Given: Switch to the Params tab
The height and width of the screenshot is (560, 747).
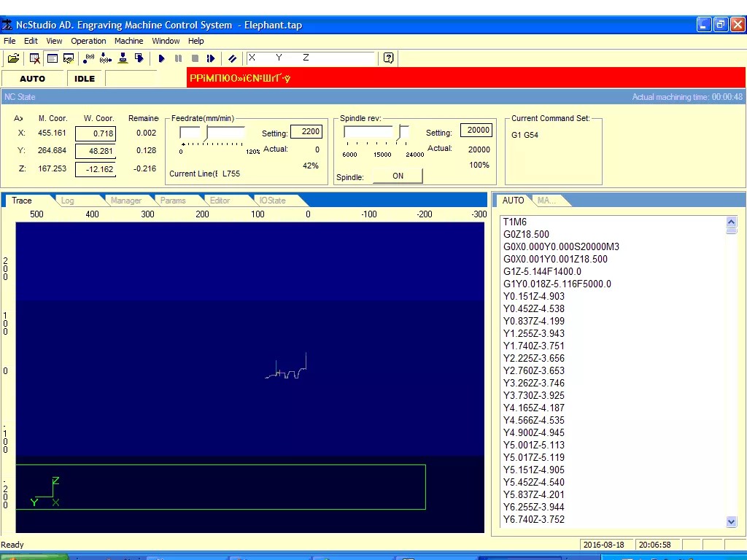Looking at the screenshot, I should 173,201.
